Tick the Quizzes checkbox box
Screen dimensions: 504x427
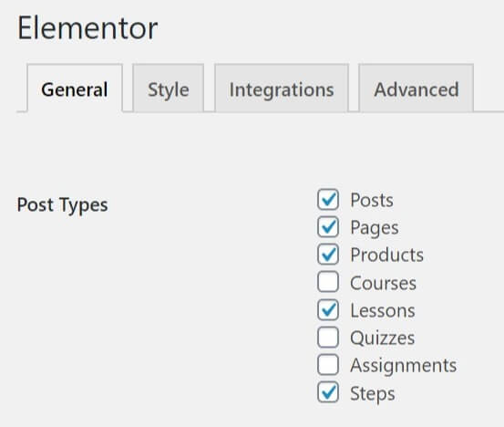pos(328,338)
